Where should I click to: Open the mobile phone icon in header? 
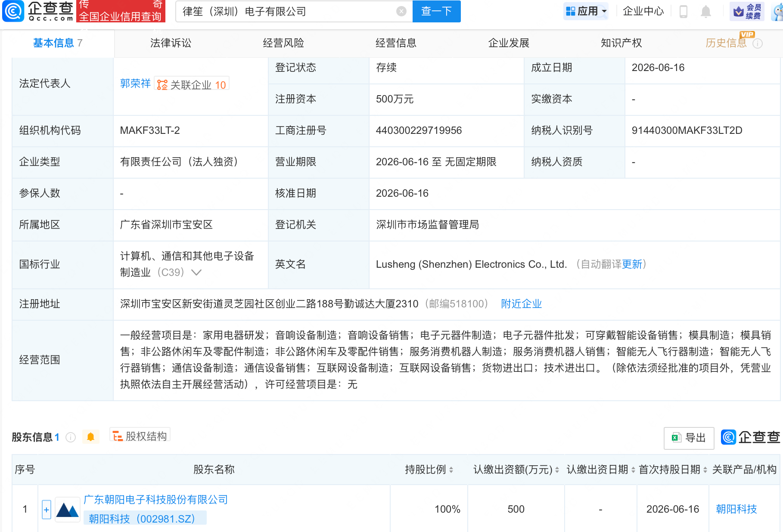[683, 11]
